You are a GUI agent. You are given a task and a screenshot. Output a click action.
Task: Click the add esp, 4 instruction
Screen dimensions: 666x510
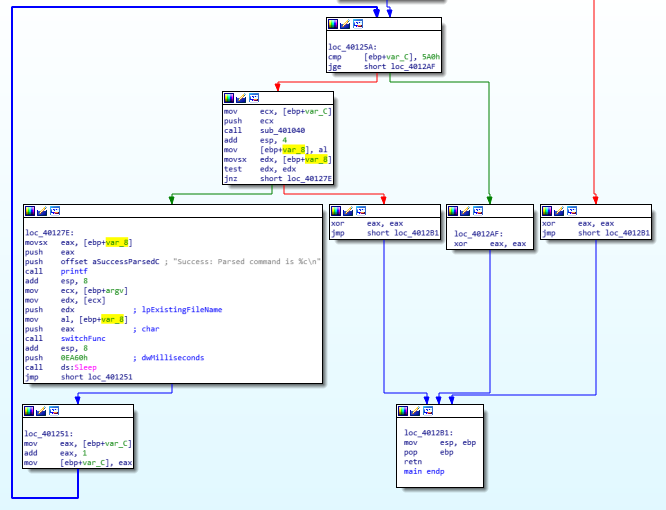255,140
